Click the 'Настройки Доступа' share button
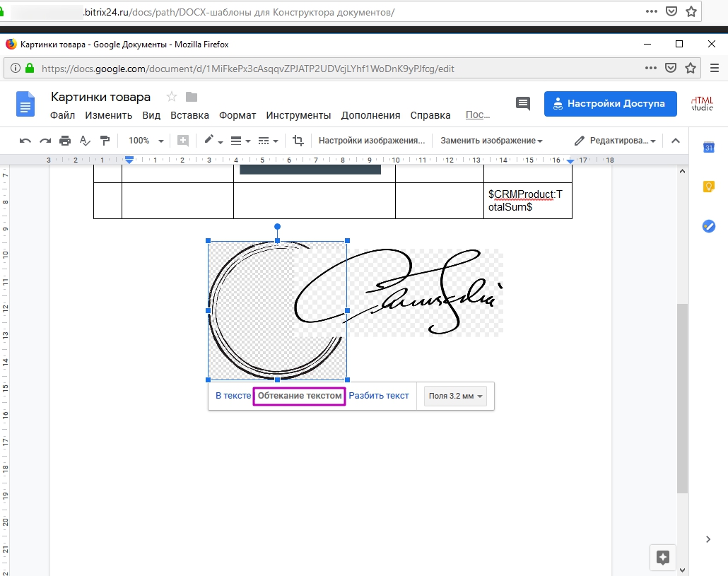The image size is (728, 576). (610, 103)
